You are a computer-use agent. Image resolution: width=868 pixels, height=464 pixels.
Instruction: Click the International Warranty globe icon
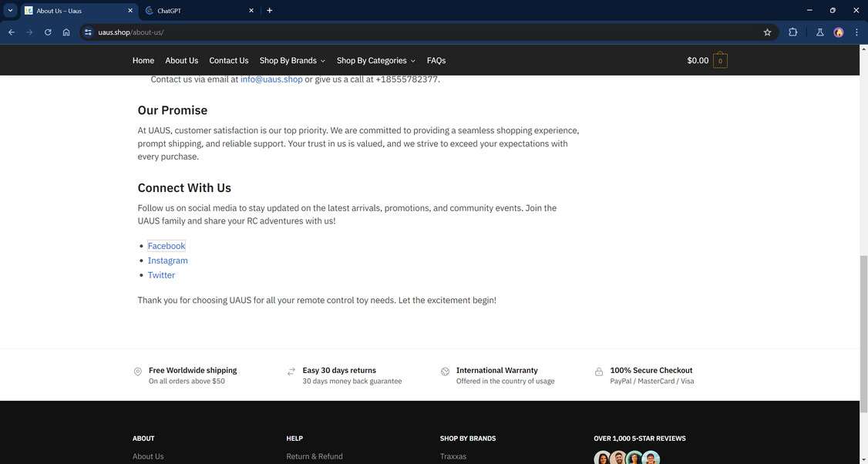pyautogui.click(x=444, y=371)
